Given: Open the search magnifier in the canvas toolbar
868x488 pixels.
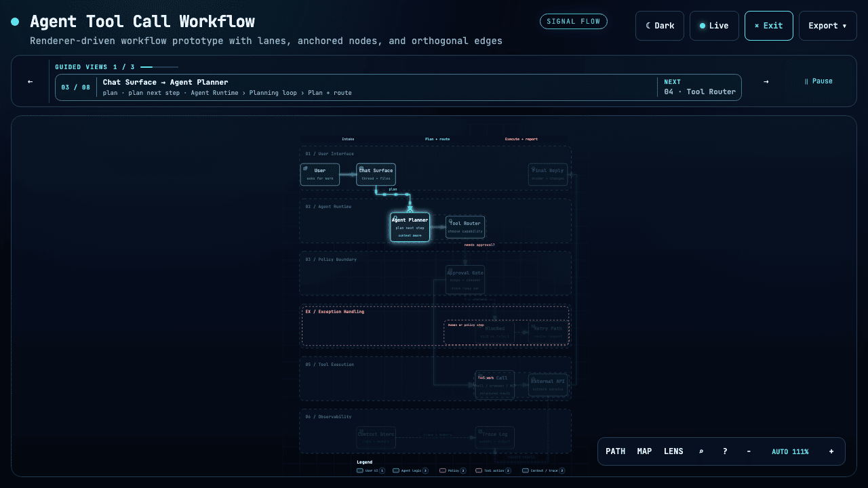Looking at the screenshot, I should click(x=701, y=451).
